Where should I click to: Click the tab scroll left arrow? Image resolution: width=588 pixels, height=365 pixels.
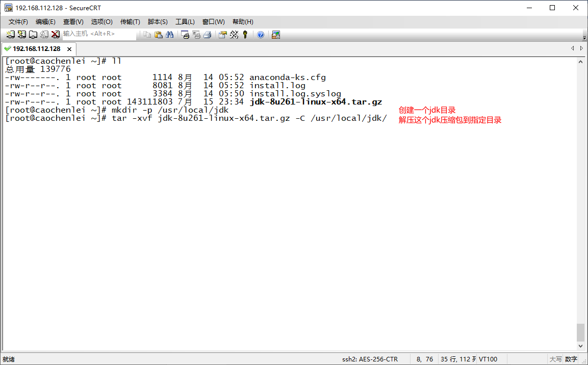572,48
